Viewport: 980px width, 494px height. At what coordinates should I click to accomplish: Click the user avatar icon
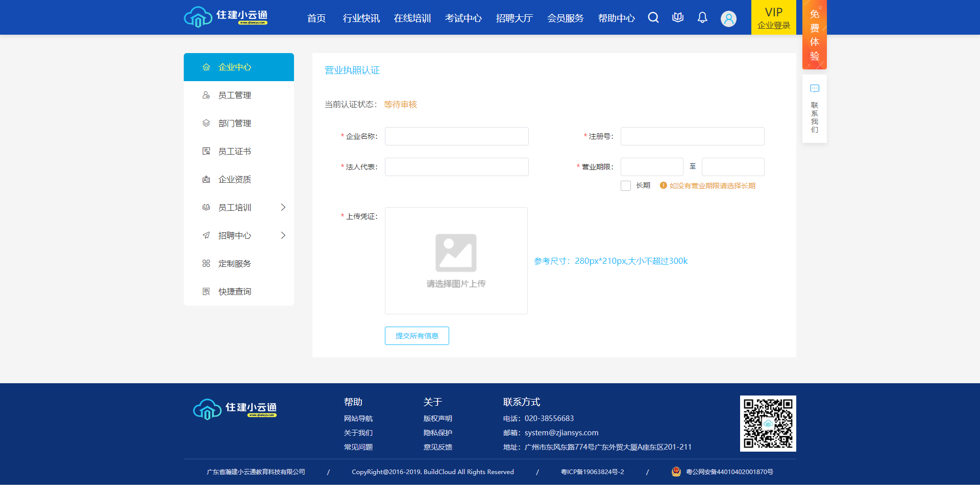coord(728,19)
